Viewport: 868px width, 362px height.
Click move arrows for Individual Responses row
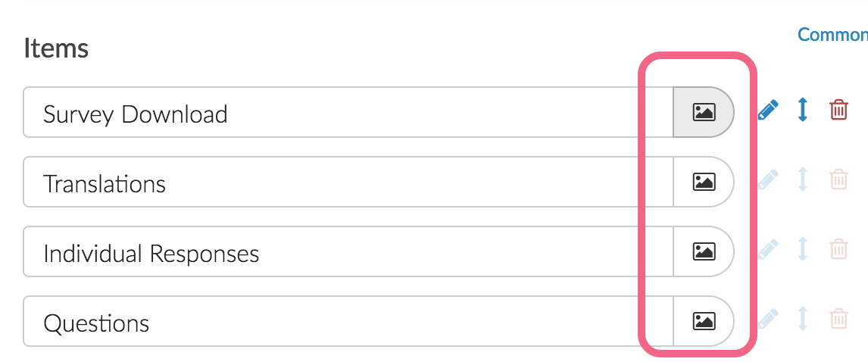(x=803, y=249)
